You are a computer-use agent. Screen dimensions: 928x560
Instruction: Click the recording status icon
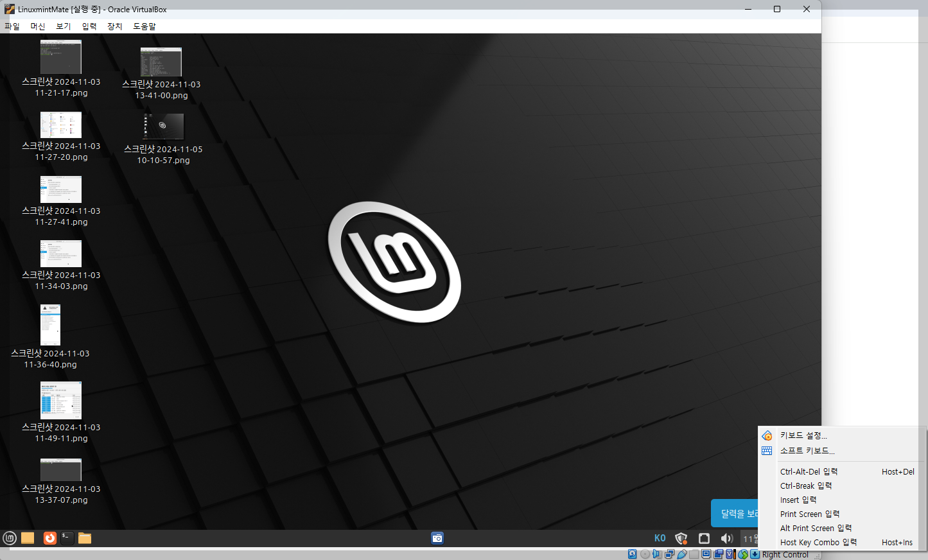(719, 554)
